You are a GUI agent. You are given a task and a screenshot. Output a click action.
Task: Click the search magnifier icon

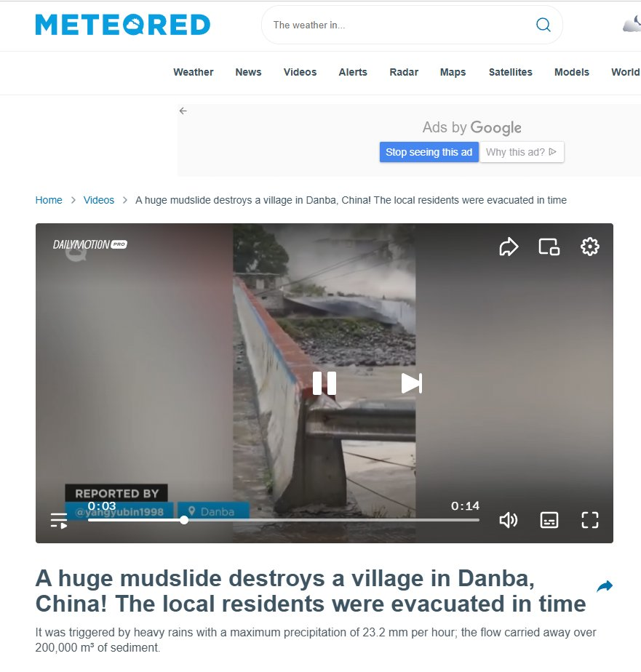pyautogui.click(x=544, y=25)
